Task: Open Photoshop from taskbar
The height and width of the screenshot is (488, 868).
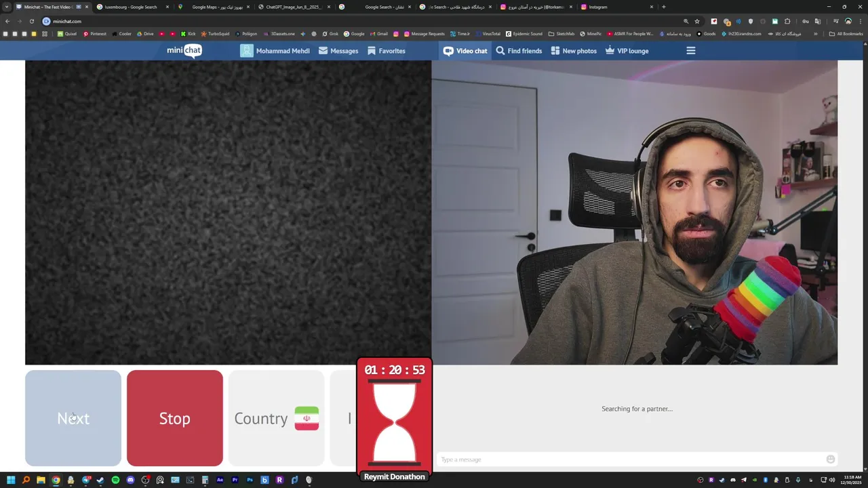Action: click(x=250, y=481)
